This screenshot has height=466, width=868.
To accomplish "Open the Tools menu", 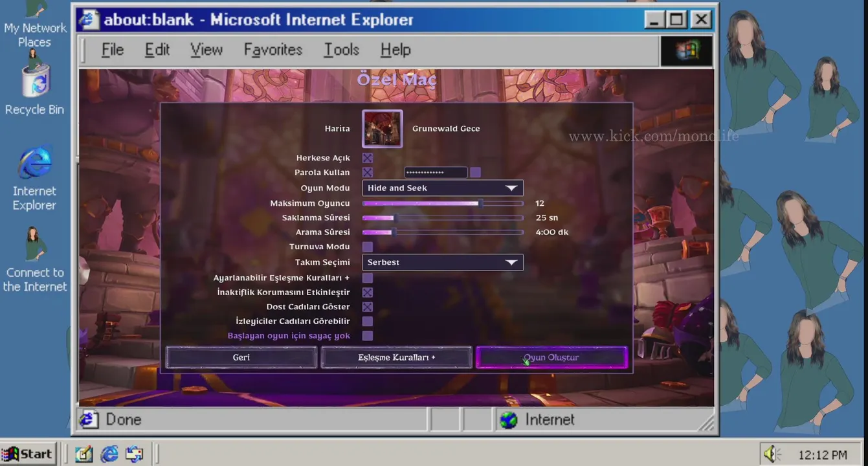I will click(x=341, y=50).
